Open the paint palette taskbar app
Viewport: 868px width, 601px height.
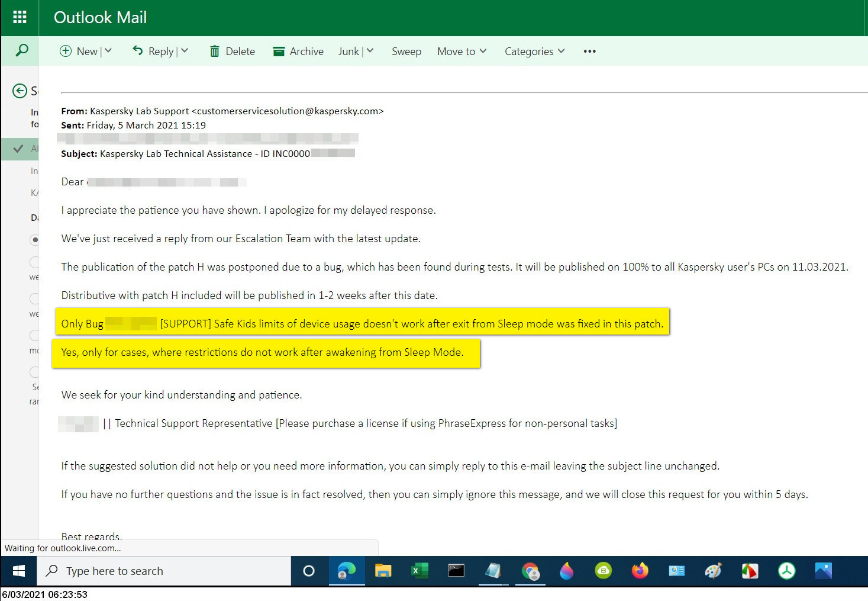(x=713, y=571)
